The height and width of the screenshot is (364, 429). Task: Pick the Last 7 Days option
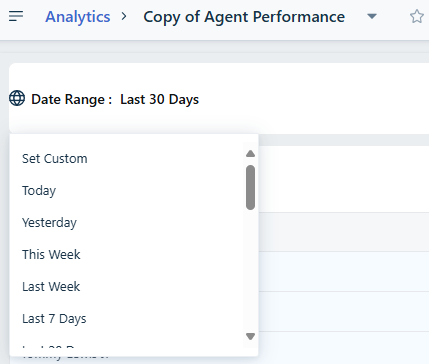point(54,319)
